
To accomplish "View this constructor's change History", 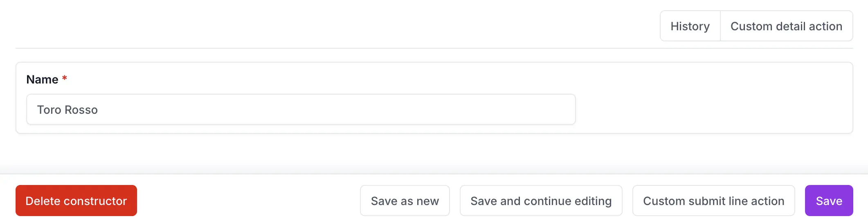I will (x=690, y=26).
